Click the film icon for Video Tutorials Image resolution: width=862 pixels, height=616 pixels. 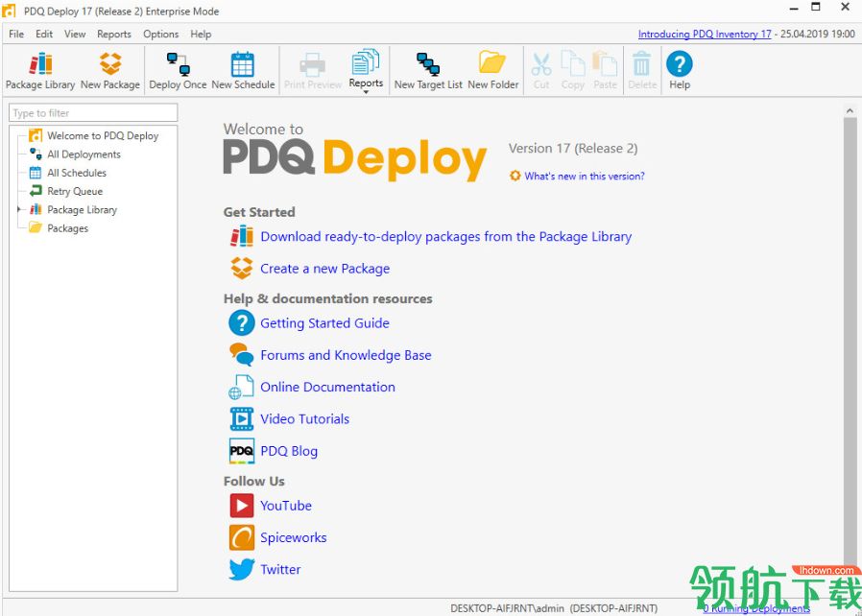pyautogui.click(x=241, y=418)
